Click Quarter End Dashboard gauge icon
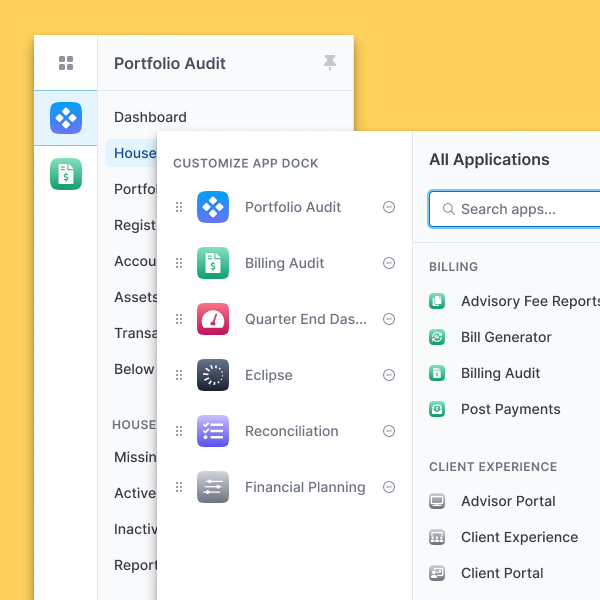The height and width of the screenshot is (600, 600). [213, 319]
